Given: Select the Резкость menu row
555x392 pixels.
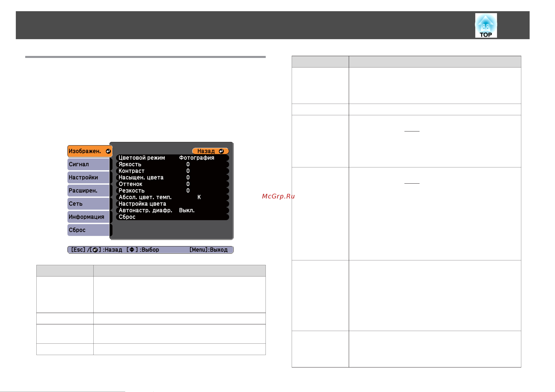Looking at the screenshot, I should pyautogui.click(x=172, y=191).
